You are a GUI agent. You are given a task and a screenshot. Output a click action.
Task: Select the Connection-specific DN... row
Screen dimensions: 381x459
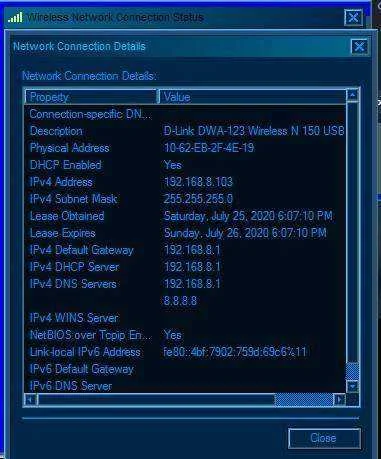(90, 114)
